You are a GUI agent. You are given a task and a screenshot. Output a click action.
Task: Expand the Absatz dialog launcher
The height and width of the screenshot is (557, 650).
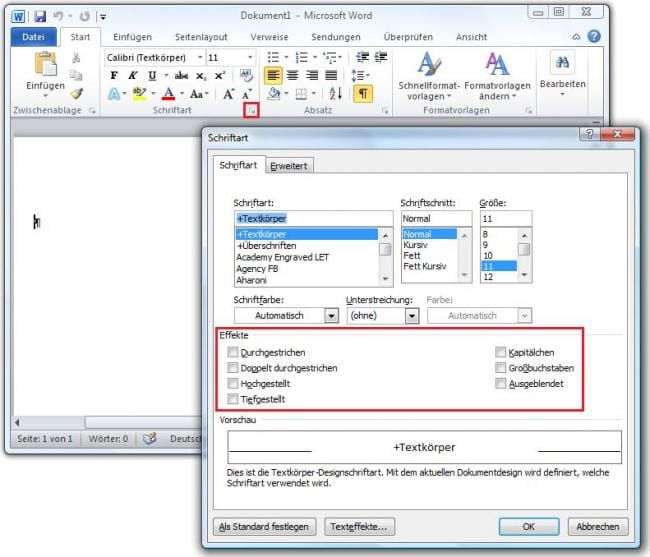(x=385, y=110)
